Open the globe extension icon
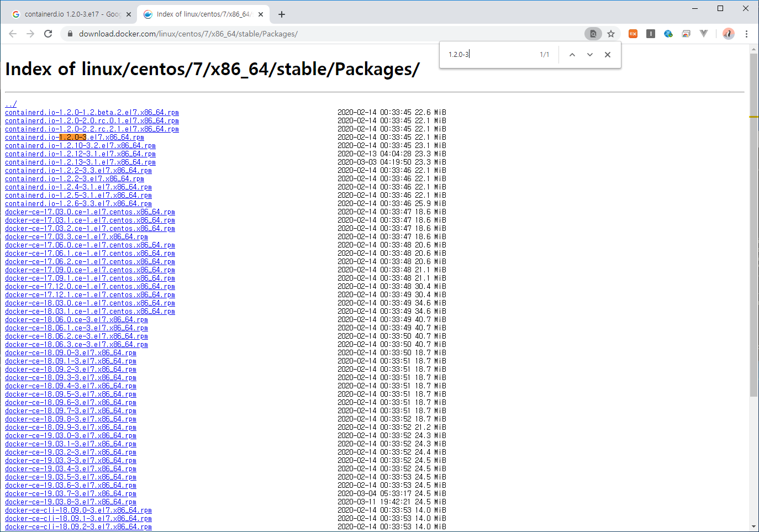759x532 pixels. pos(668,34)
